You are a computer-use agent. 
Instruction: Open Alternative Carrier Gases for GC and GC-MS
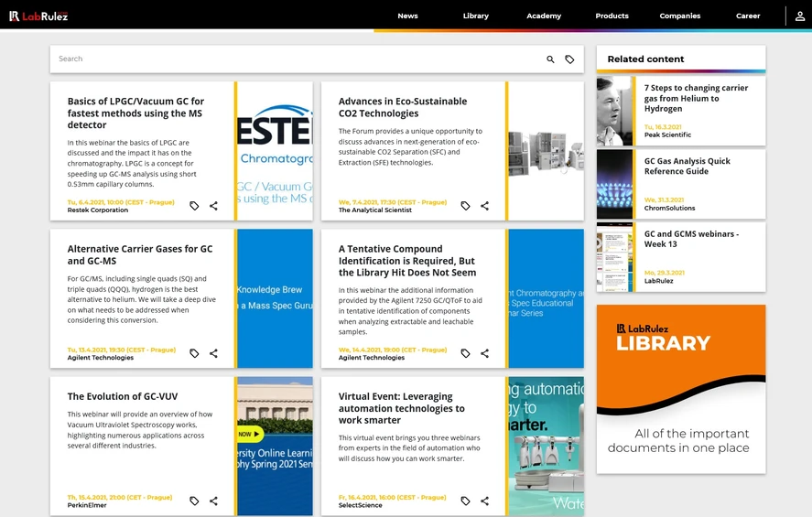[140, 254]
